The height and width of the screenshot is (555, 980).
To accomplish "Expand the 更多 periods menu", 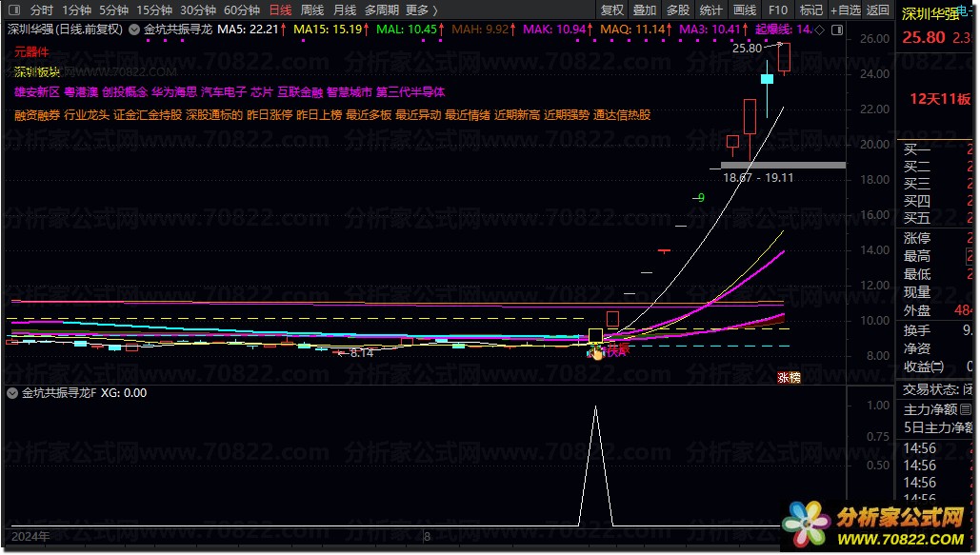I will (421, 10).
